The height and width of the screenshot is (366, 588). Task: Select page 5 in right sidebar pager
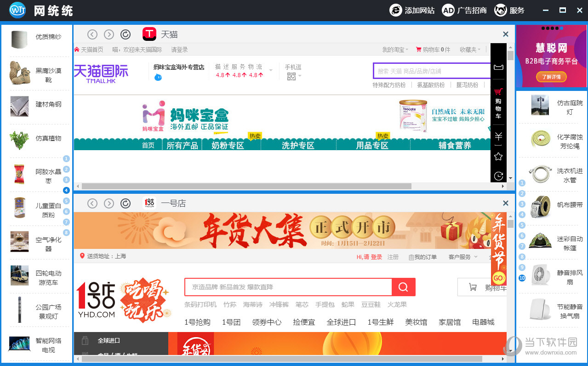(x=522, y=225)
